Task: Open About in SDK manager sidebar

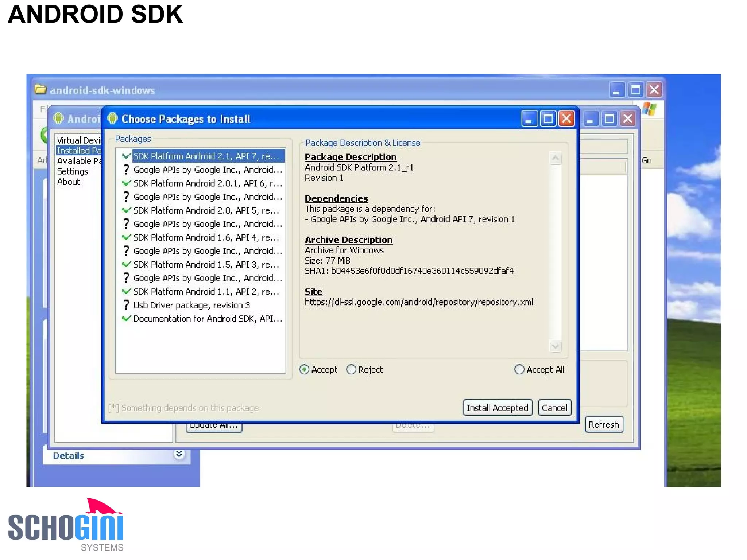Action: 68,182
